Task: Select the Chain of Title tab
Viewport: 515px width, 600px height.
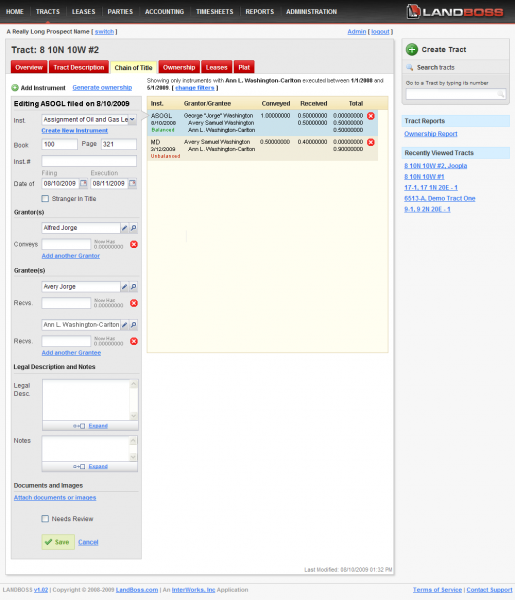Action: [x=134, y=68]
